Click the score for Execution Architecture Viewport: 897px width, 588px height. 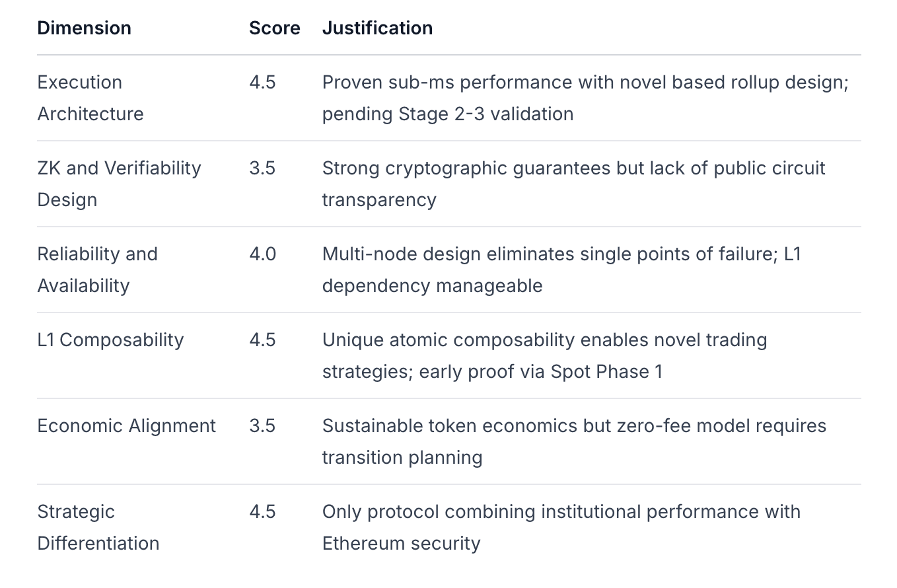click(x=262, y=82)
